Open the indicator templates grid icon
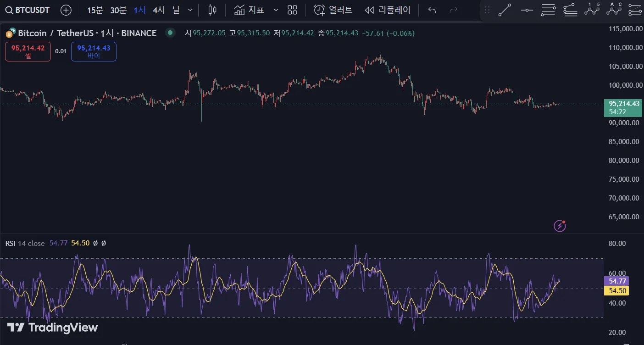 coord(293,10)
